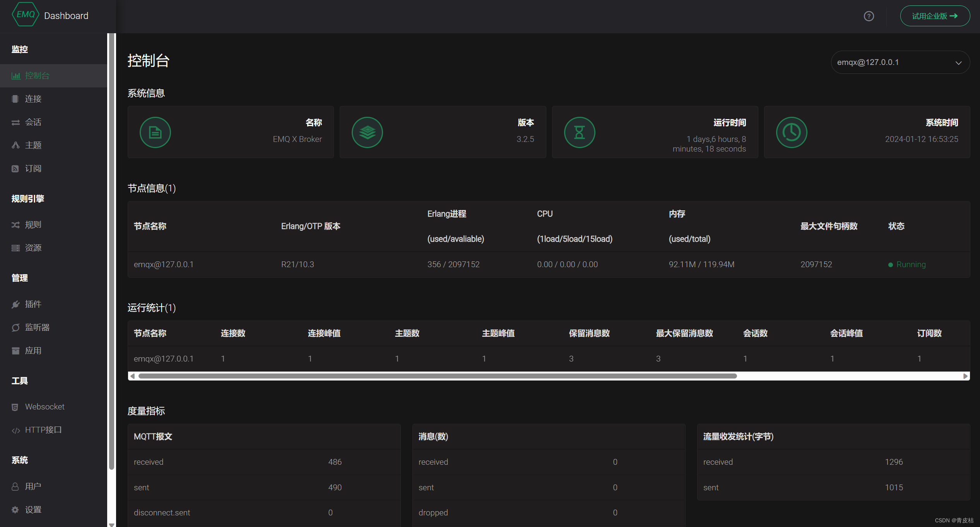Click the green Running status dot
This screenshot has width=980, height=527.
891,265
